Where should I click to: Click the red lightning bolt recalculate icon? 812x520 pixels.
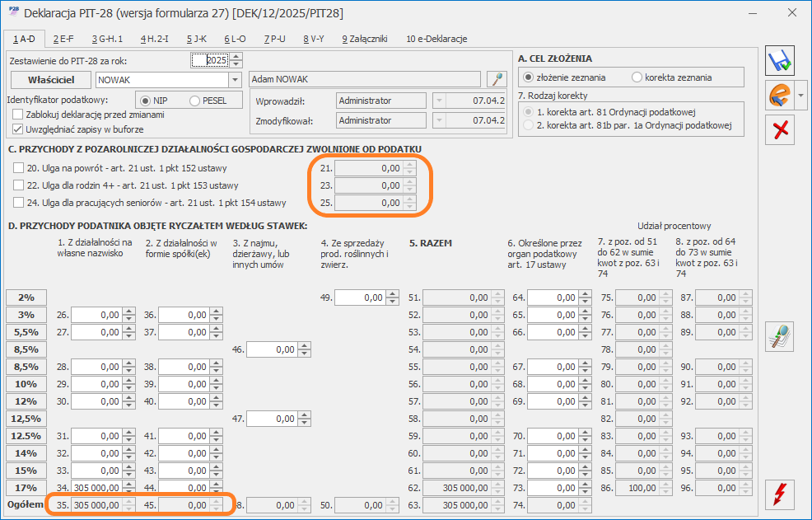pyautogui.click(x=778, y=494)
